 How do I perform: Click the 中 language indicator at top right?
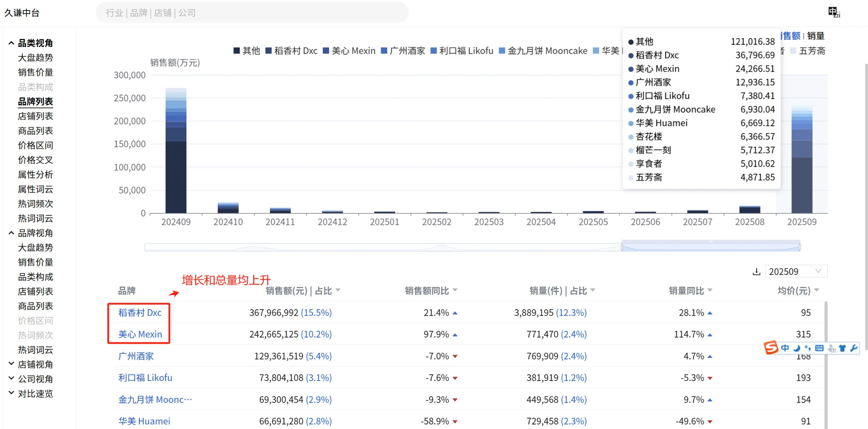833,11
